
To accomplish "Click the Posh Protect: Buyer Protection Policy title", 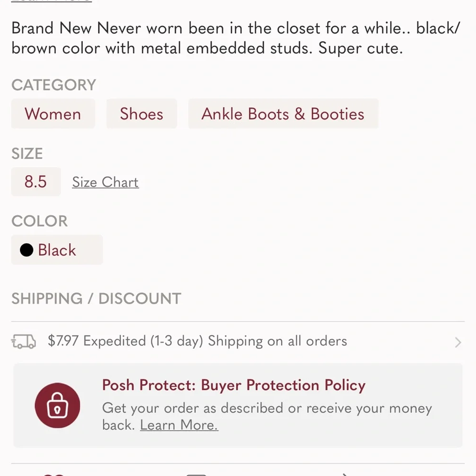I will click(234, 385).
